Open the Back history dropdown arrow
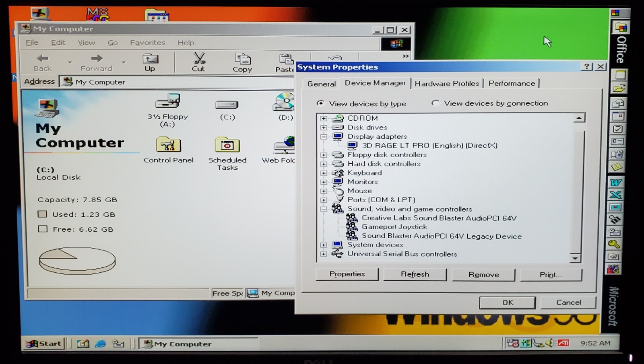Screen dimensions: 644x364 pyautogui.click(x=70, y=63)
